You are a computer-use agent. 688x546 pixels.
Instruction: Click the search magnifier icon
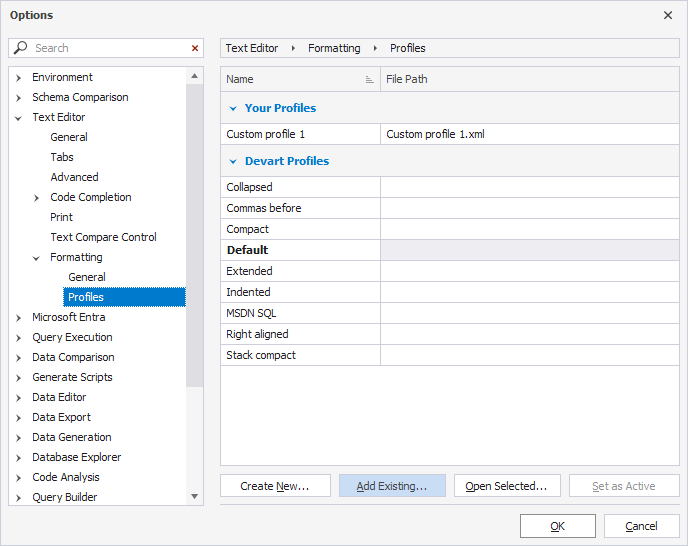[21, 48]
